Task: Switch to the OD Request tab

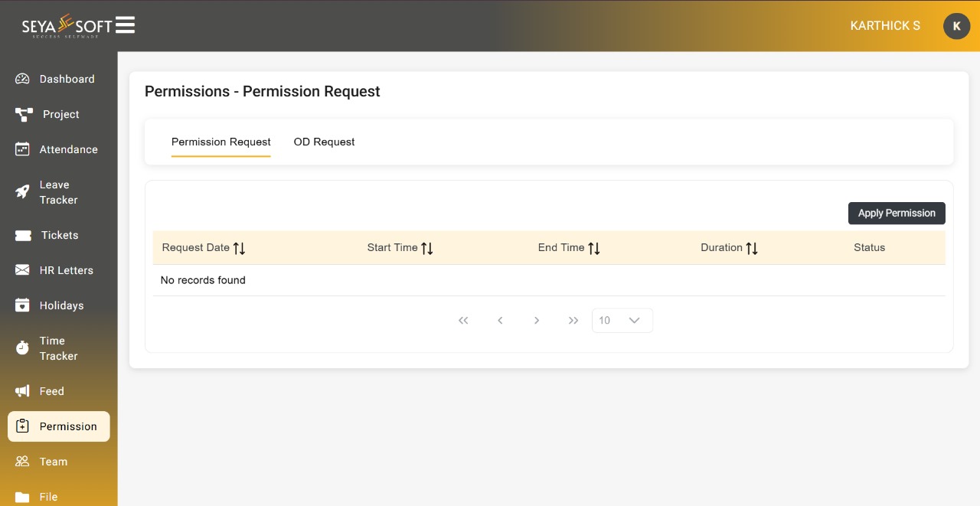Action: pyautogui.click(x=324, y=142)
